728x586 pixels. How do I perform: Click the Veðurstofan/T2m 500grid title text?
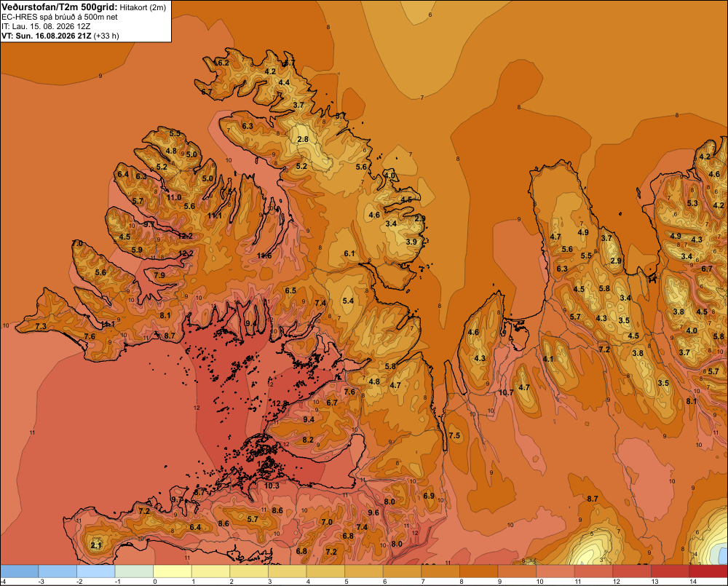pos(60,7)
